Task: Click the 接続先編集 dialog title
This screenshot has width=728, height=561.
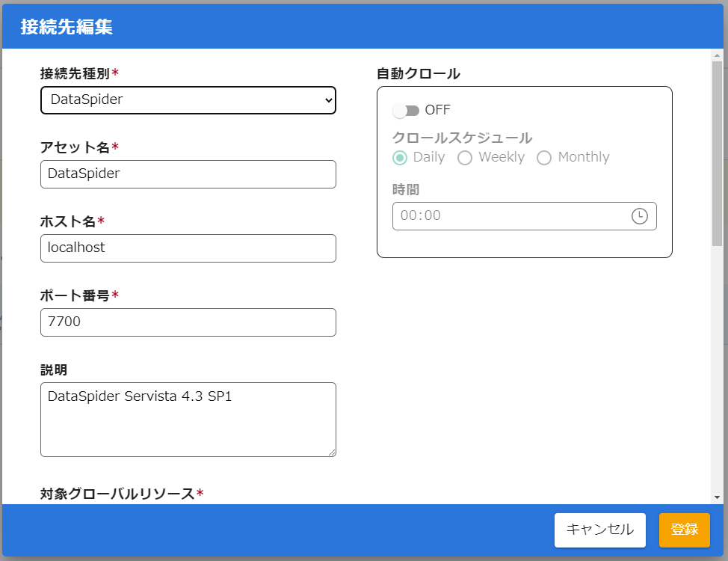Action: (x=67, y=26)
